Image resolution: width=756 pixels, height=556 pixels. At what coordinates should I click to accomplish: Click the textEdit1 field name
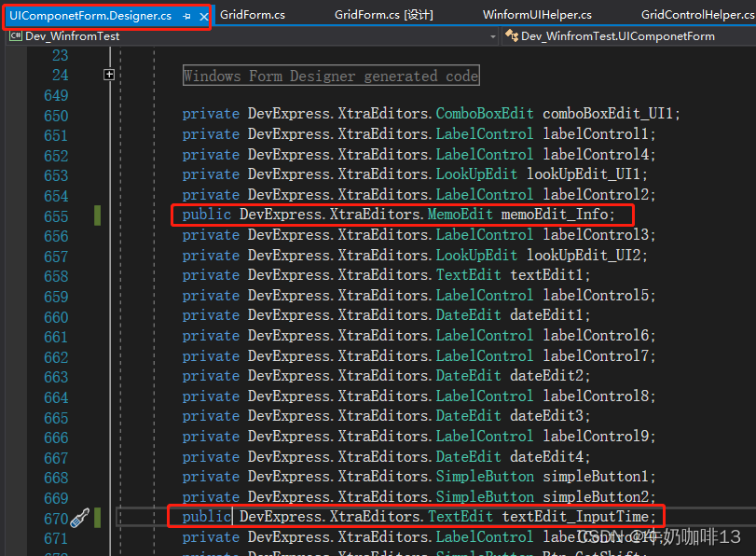(x=546, y=274)
